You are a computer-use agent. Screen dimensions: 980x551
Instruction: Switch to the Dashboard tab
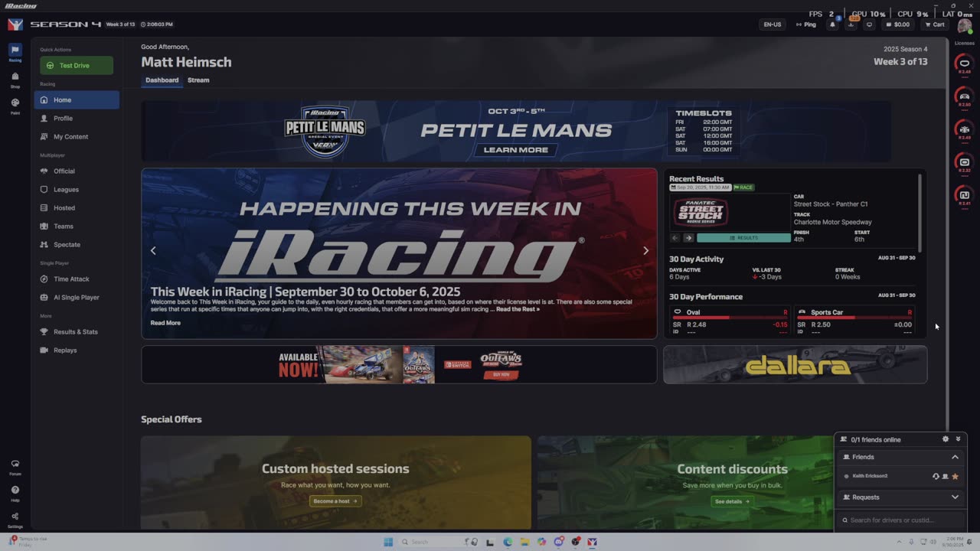click(x=162, y=80)
